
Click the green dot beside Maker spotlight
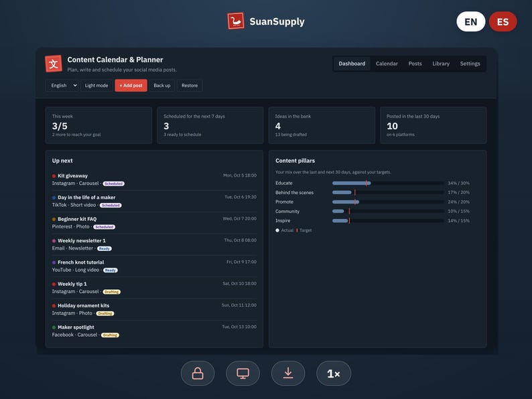pyautogui.click(x=54, y=327)
